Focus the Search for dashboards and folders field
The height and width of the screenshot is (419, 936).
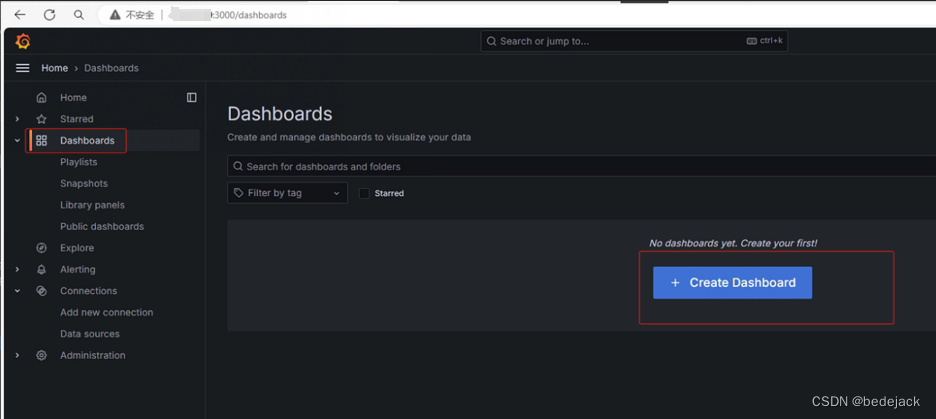581,167
